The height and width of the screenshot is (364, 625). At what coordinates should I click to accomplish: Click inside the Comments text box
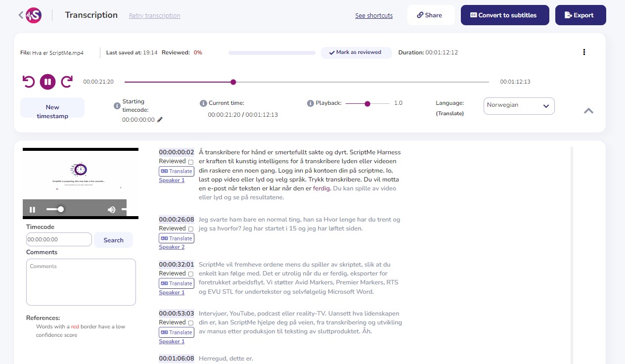coord(81,282)
